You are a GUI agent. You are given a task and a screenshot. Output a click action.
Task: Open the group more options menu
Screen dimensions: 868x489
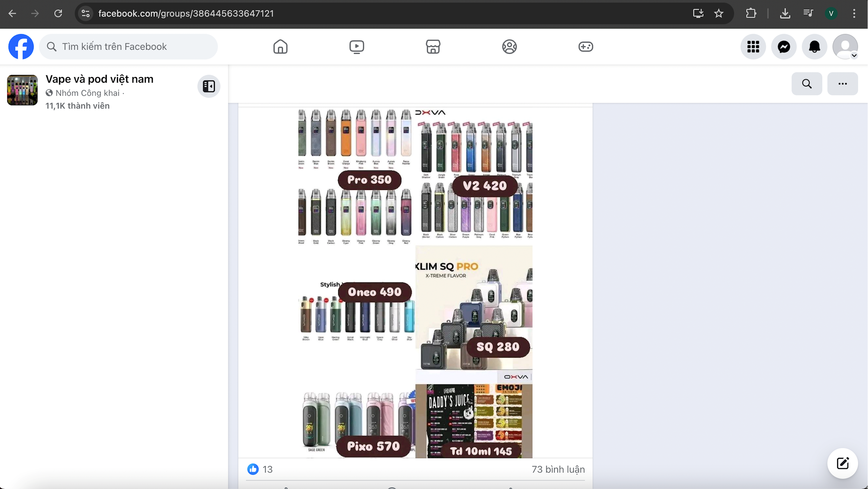click(842, 84)
